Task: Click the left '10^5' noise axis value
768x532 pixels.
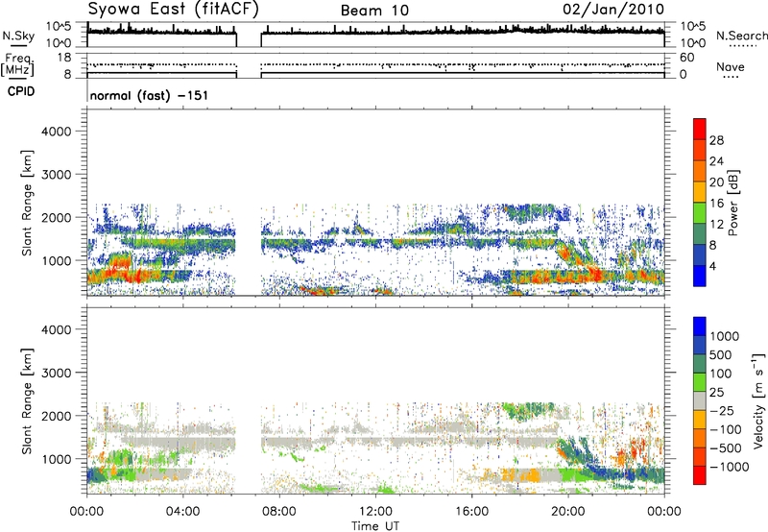Action: (x=59, y=27)
